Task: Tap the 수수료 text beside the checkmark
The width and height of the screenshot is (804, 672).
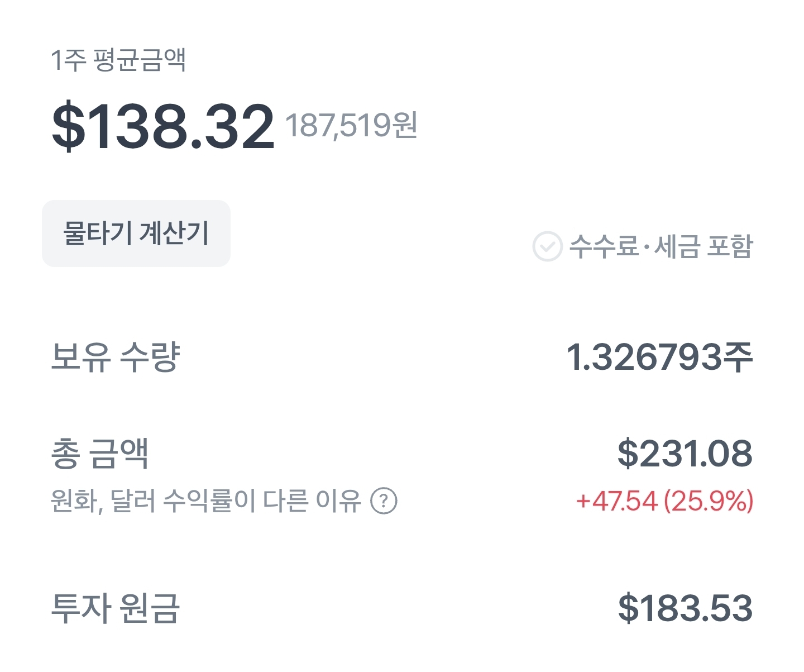Action: 604,246
